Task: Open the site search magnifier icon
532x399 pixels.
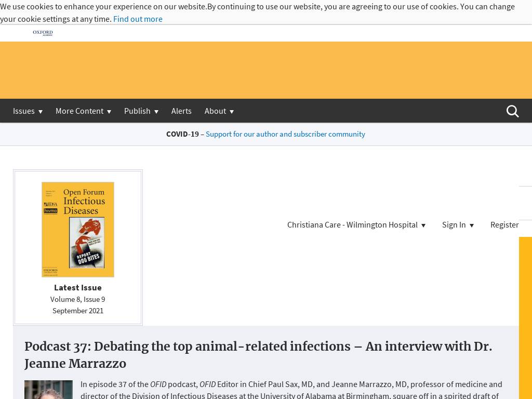Action: [512, 111]
